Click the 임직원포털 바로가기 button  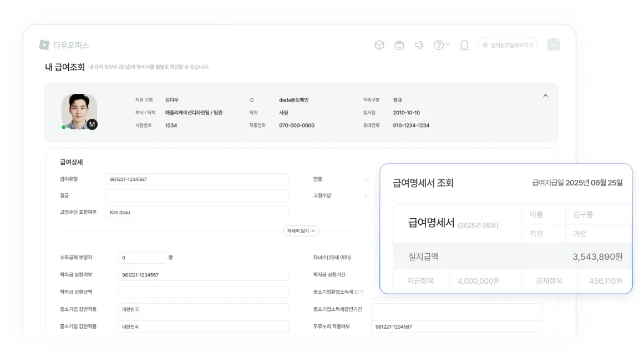point(507,45)
